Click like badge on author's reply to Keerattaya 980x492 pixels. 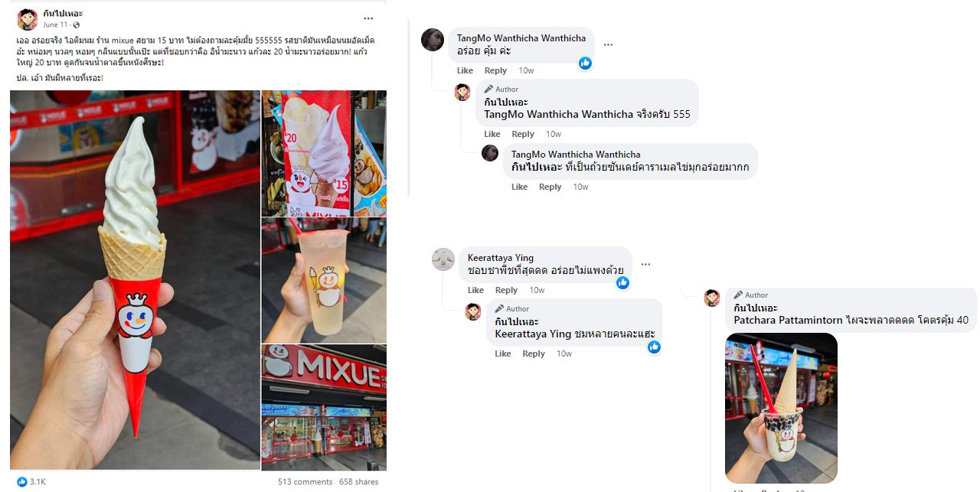(654, 347)
